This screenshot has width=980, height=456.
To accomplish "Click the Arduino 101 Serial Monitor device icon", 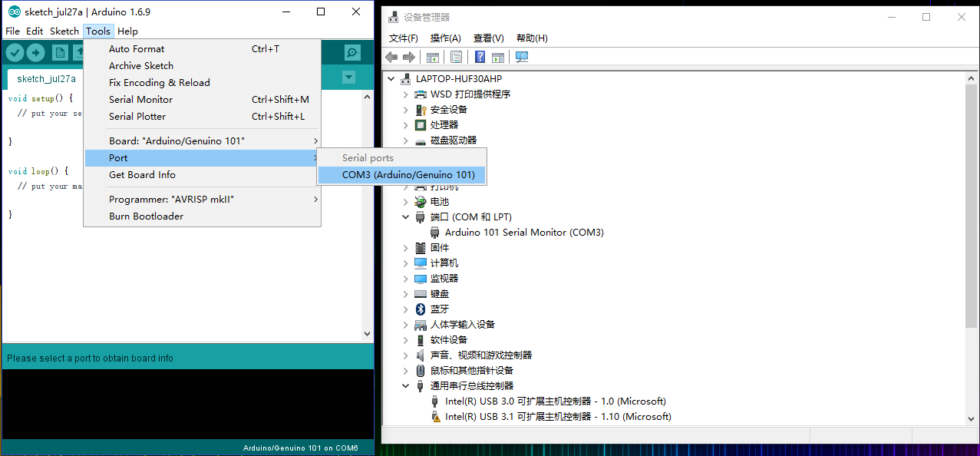I will (435, 232).
